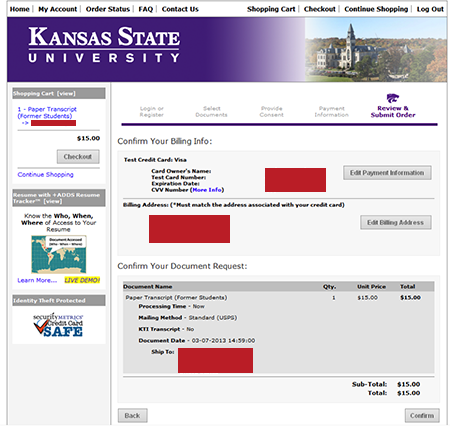Image resolution: width=450 pixels, height=426 pixels.
Task: Click Log Out in the top bar
Action: coord(430,9)
